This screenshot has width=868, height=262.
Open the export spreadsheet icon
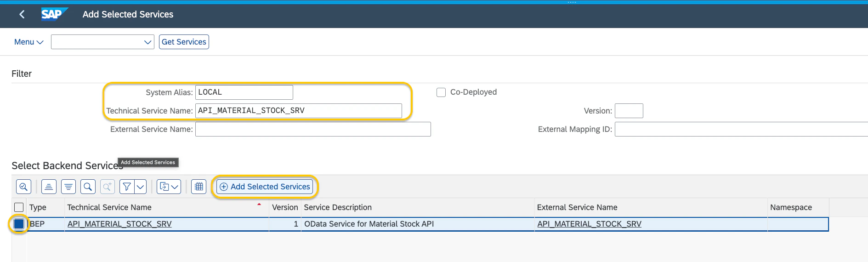coord(164,187)
